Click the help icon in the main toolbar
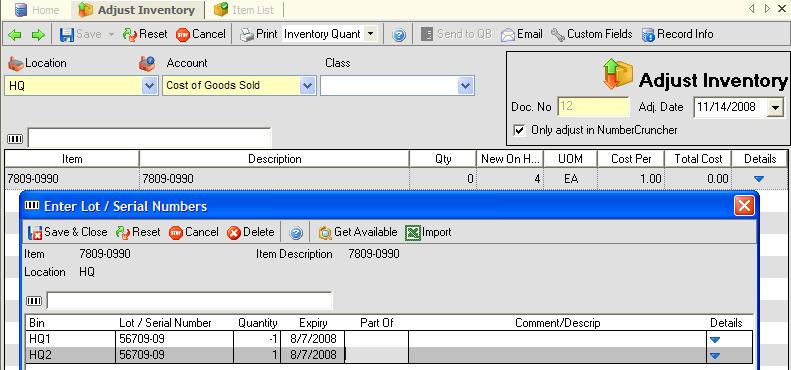 (399, 35)
